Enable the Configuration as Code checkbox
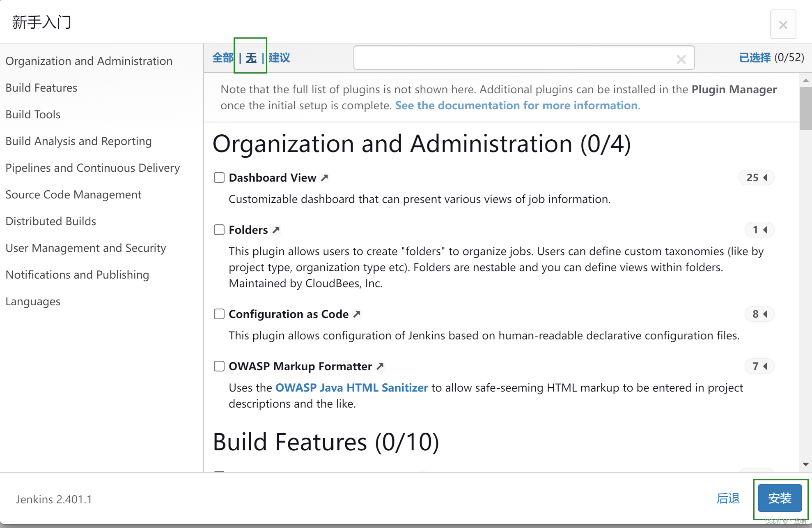Image resolution: width=812 pixels, height=528 pixels. coord(219,314)
